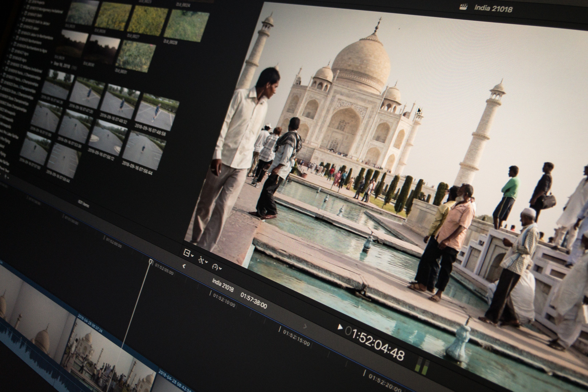Open the retiming speedometer menu
Screen dimensions: 588x392
click(x=217, y=268)
